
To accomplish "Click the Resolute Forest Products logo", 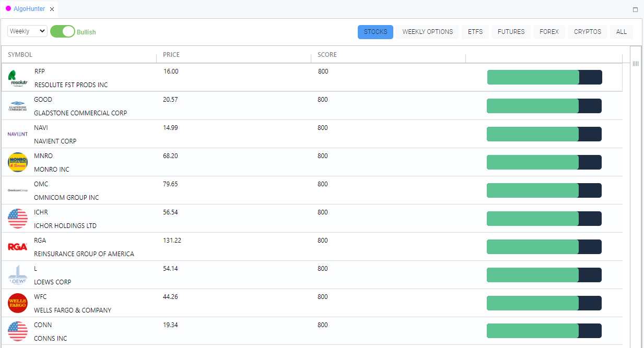I will pyautogui.click(x=18, y=78).
